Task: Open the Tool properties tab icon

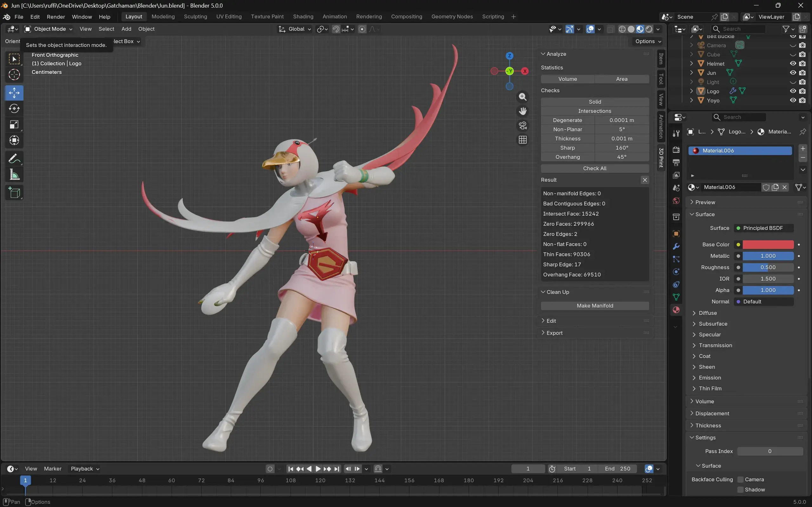Action: pyautogui.click(x=676, y=133)
